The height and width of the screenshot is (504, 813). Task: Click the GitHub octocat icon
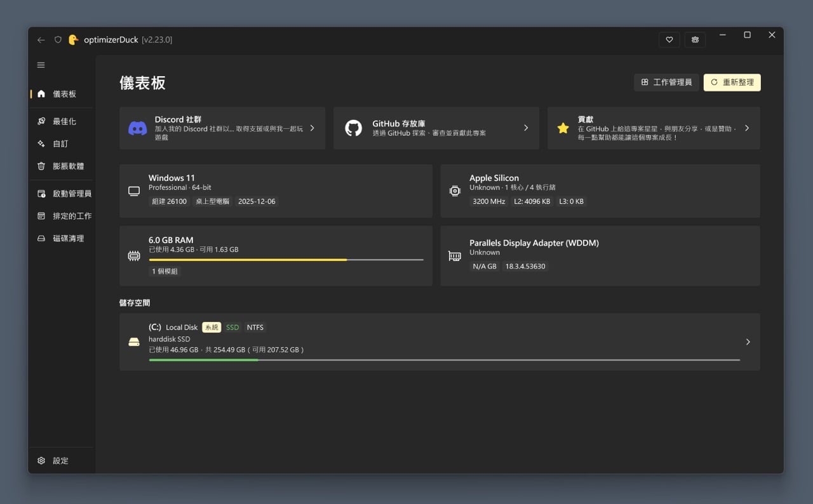[353, 128]
